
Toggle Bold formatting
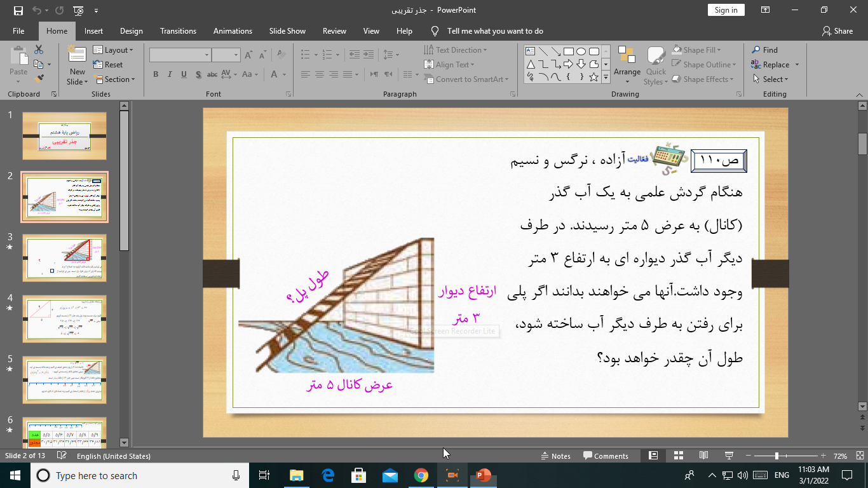(x=156, y=74)
